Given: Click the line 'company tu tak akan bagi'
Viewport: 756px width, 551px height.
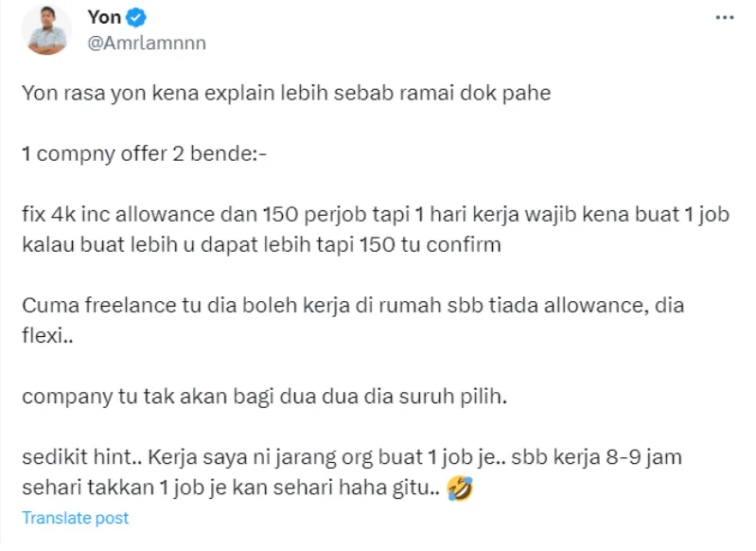Looking at the screenshot, I should click(x=265, y=397).
